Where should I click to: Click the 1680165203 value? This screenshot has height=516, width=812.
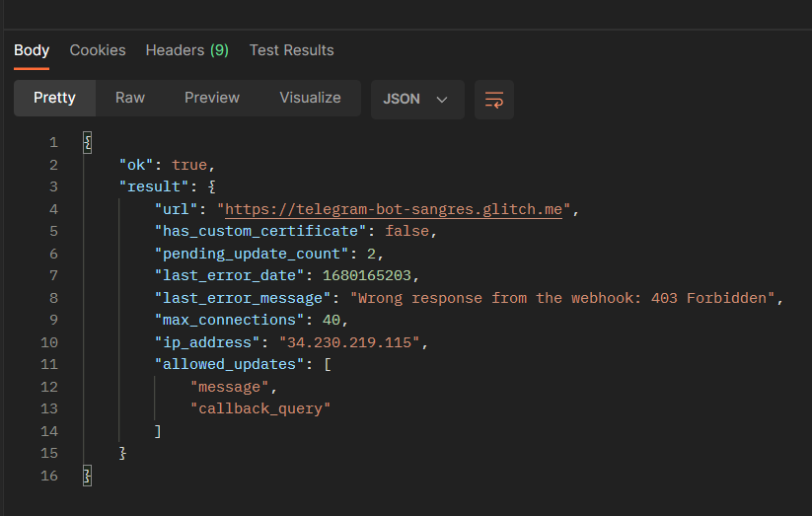(367, 275)
